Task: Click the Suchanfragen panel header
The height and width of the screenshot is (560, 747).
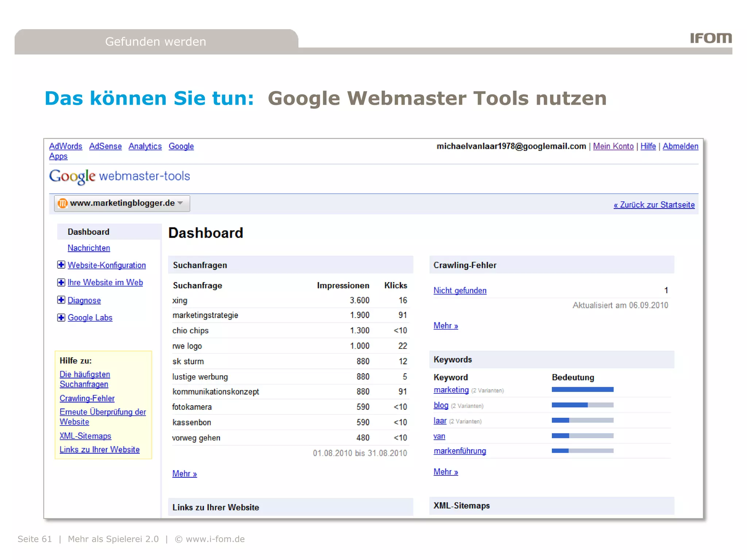Action: [x=291, y=265]
